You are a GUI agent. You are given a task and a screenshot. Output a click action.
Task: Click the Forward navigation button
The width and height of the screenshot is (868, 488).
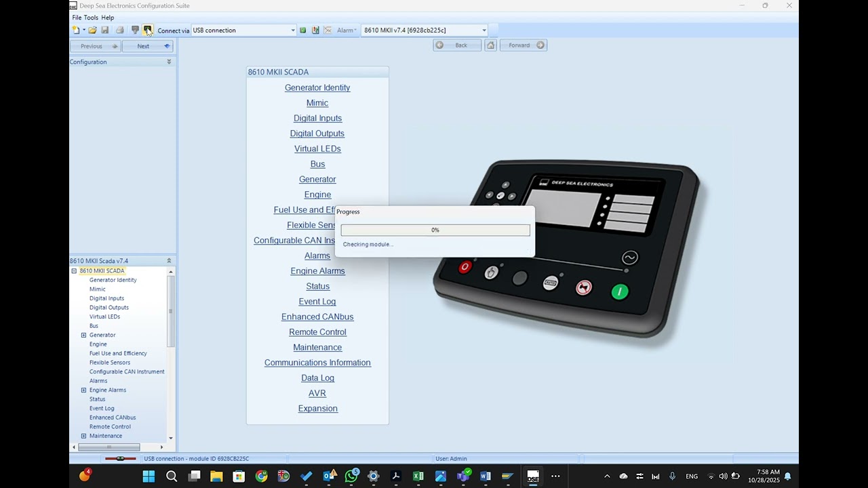524,45
